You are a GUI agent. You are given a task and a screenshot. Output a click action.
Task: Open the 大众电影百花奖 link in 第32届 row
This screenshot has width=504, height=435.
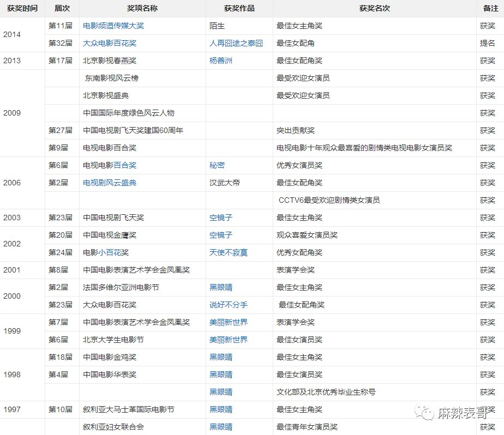click(x=110, y=43)
